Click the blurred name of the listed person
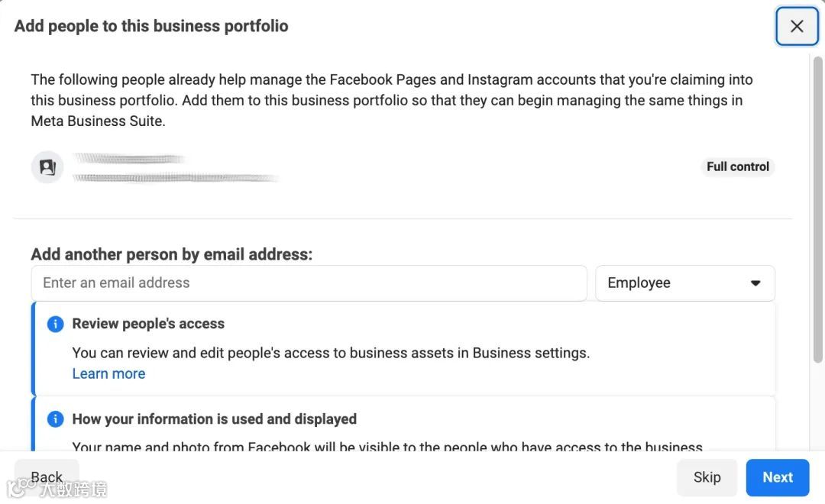 pos(128,159)
